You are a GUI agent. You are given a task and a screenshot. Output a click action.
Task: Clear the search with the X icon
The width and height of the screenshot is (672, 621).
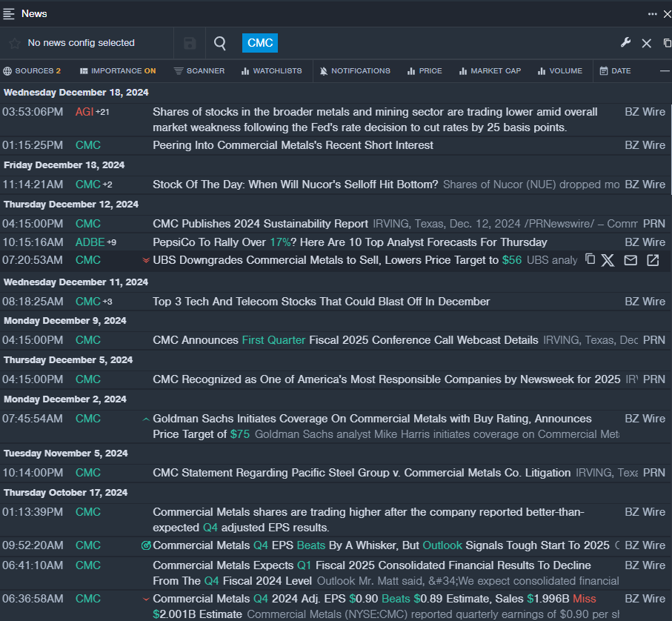click(x=646, y=43)
